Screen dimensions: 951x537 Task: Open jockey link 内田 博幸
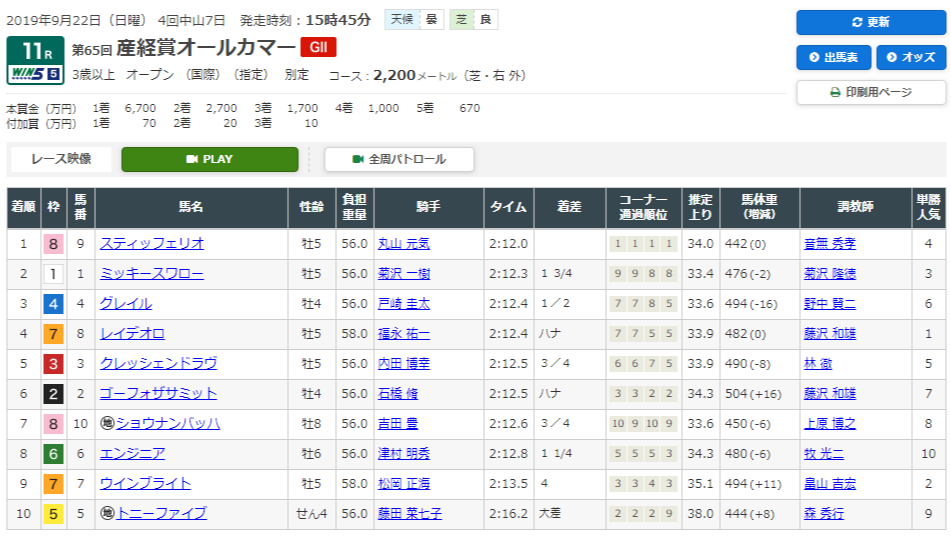[x=404, y=363]
